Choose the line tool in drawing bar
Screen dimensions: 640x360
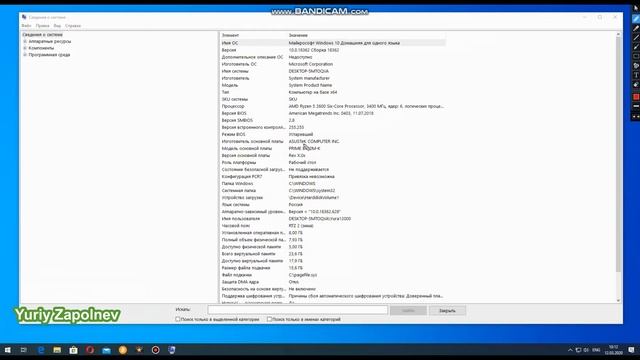click(636, 38)
